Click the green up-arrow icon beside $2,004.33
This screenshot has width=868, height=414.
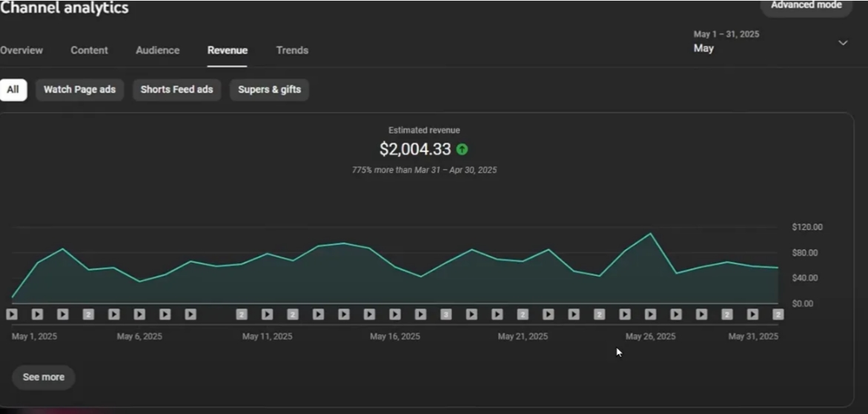coord(463,150)
